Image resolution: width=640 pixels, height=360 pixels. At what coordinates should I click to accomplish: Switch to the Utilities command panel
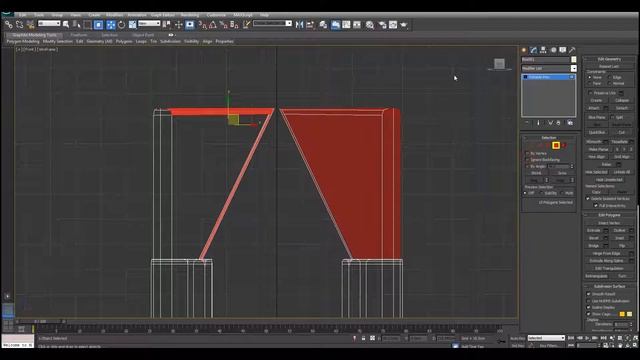(x=572, y=50)
